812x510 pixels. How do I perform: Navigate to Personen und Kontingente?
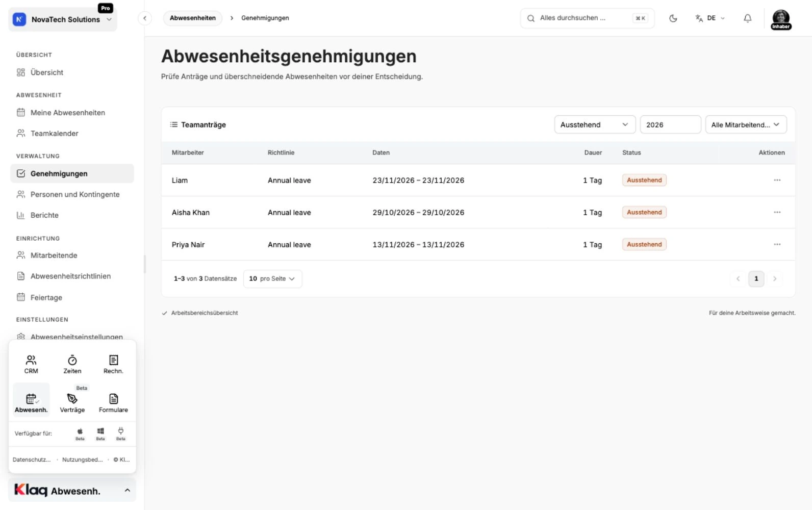(x=71, y=194)
